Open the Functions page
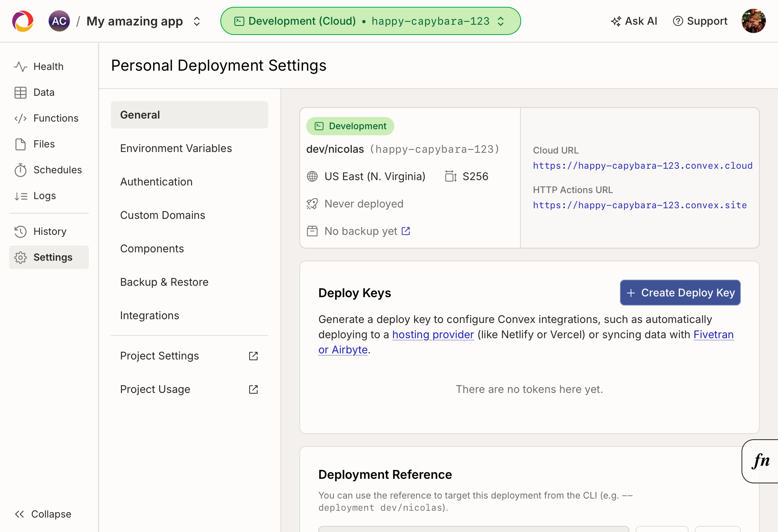This screenshot has height=532, width=778. pos(49,118)
